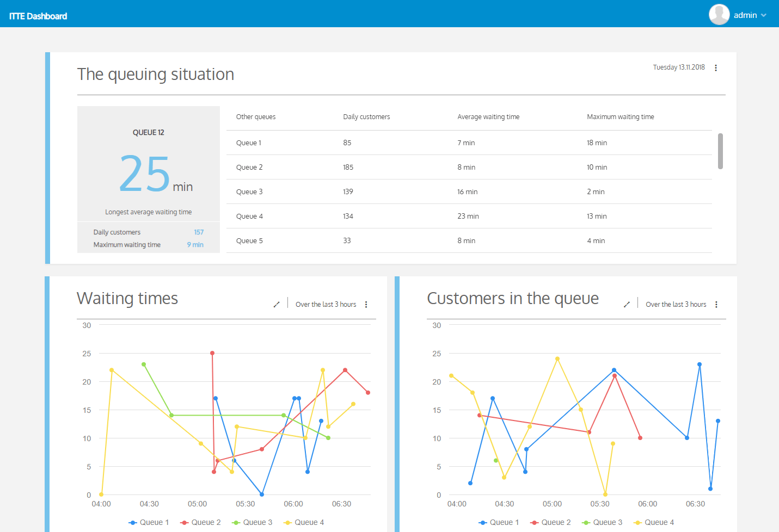Open the queuing situation more-options menu
The image size is (779, 532).
(716, 68)
